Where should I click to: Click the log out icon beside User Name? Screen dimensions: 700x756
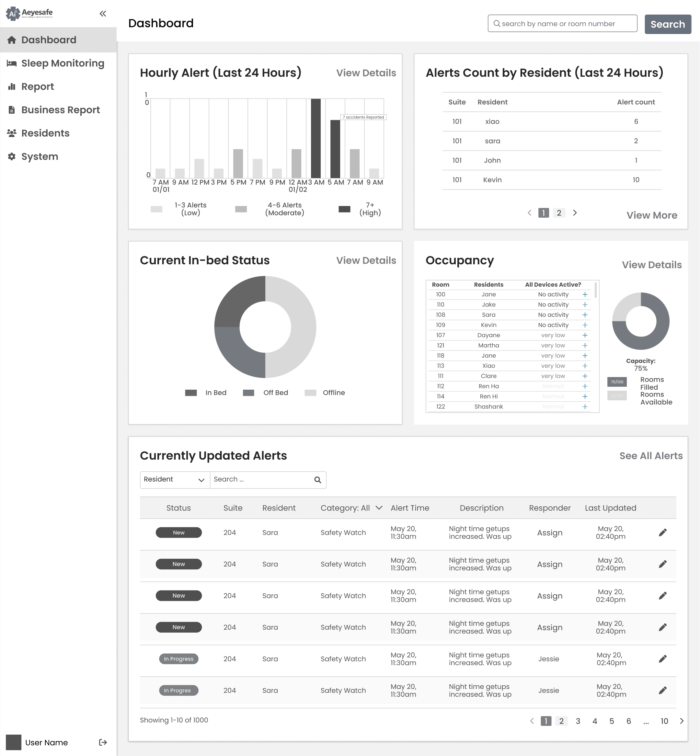tap(103, 742)
